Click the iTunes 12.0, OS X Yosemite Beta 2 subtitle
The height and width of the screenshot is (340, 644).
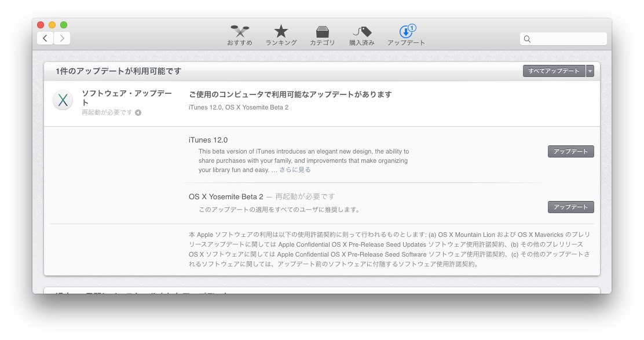pos(239,107)
